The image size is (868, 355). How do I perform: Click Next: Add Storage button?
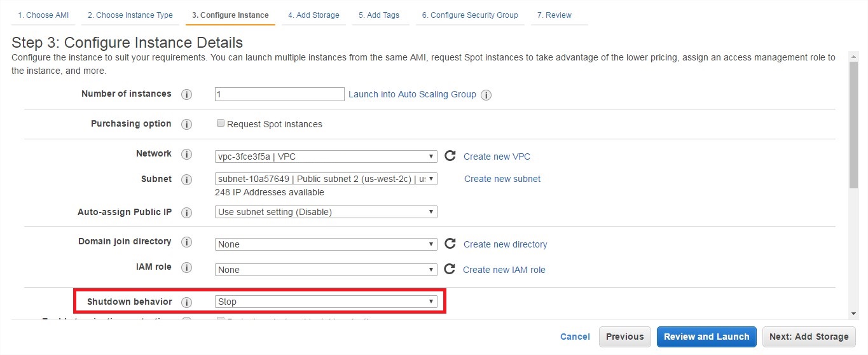pyautogui.click(x=809, y=337)
